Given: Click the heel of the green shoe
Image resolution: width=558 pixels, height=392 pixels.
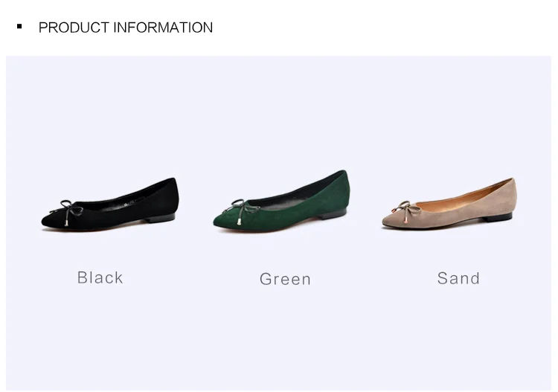Looking at the screenshot, I should point(332,214).
